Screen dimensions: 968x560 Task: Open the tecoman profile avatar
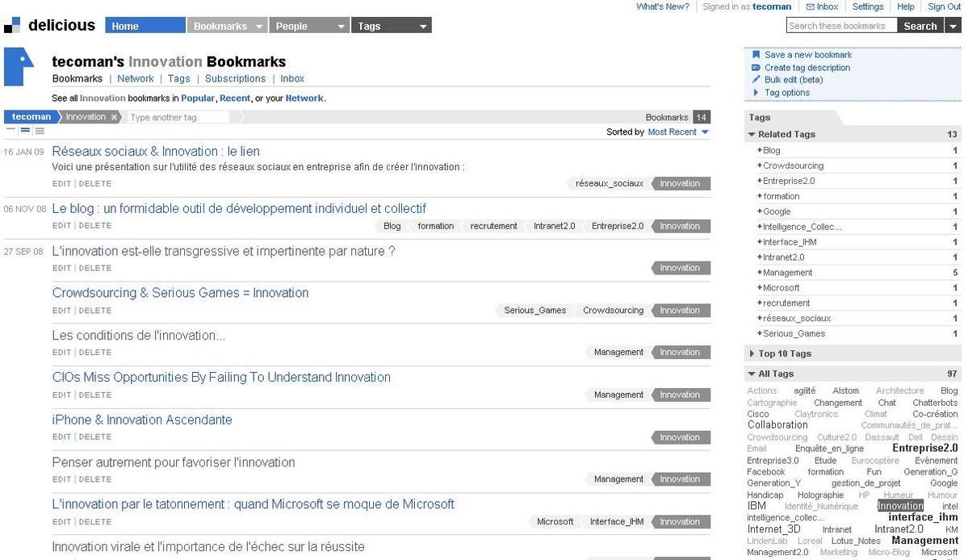19,67
